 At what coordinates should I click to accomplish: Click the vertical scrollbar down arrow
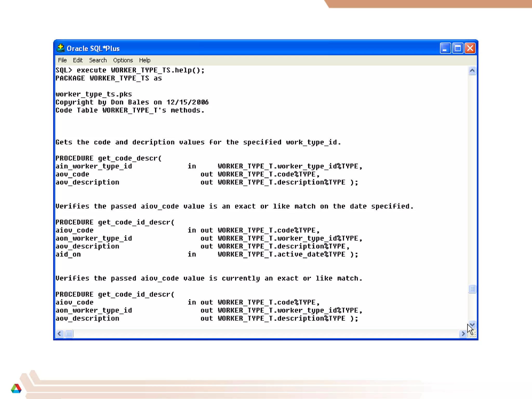click(472, 325)
